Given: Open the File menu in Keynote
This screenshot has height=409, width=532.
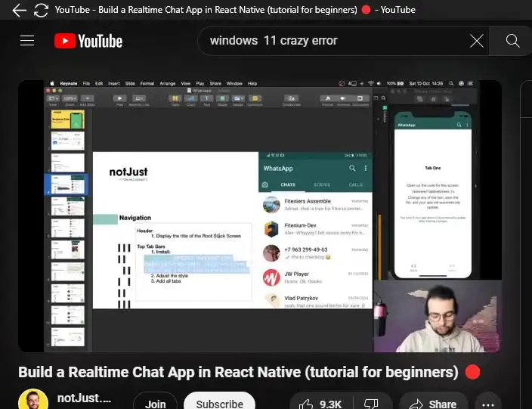Looking at the screenshot, I should point(86,83).
